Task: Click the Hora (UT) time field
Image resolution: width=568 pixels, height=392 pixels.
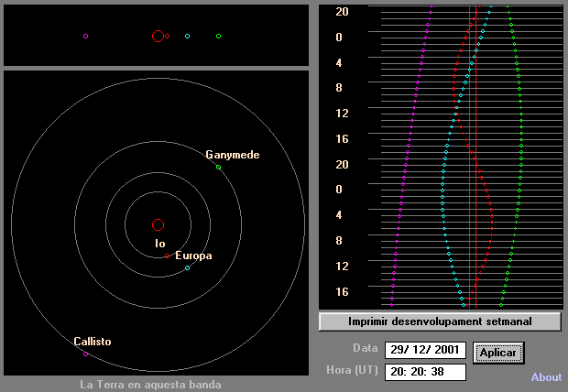Action: pyautogui.click(x=425, y=372)
